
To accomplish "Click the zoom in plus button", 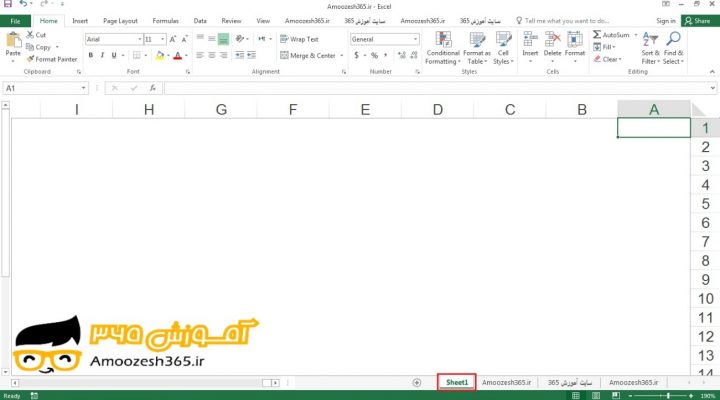I will coord(691,396).
